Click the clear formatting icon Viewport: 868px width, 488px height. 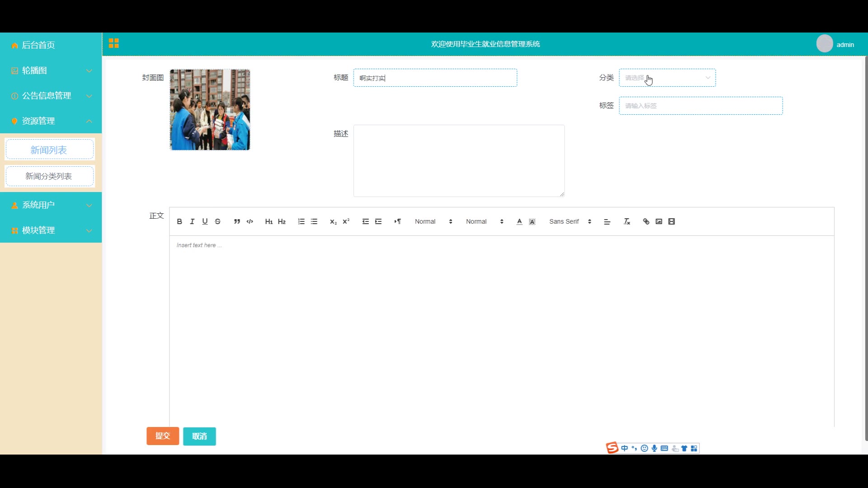click(627, 221)
